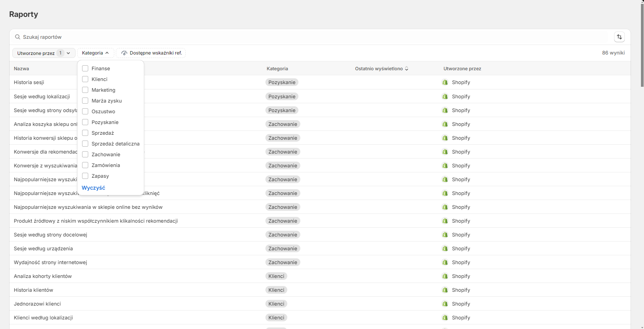Viewport: 644px width, 329px height.
Task: Open Produkt źródłowy z niskim współczynnikiem report
Action: (96, 221)
